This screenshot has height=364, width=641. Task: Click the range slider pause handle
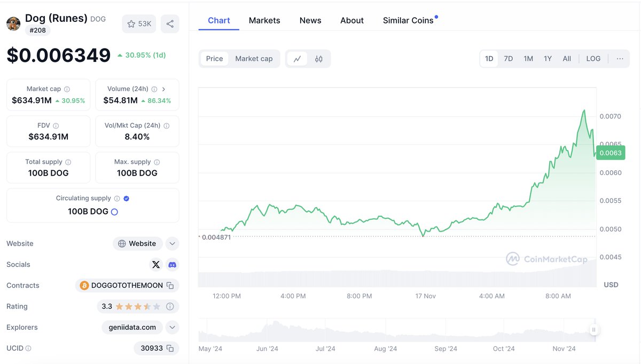[593, 330]
